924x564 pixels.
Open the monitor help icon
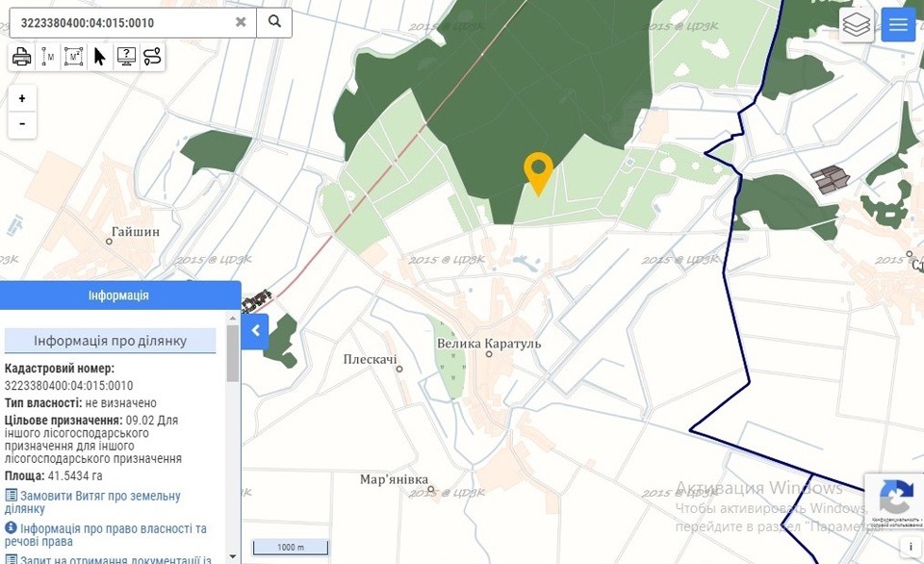[x=126, y=57]
